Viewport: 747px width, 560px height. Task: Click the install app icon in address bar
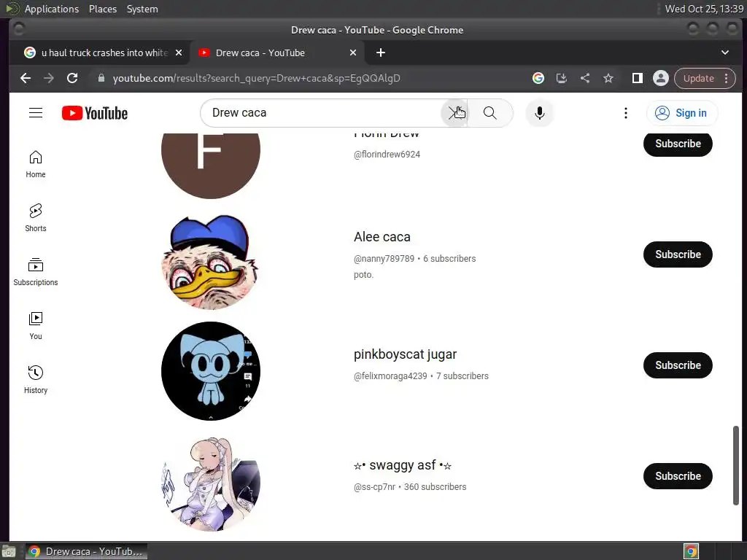[562, 78]
